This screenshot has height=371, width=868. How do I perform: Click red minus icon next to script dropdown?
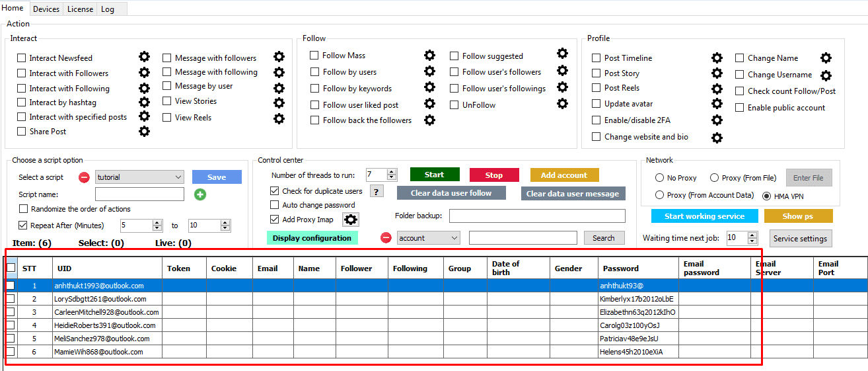pyautogui.click(x=84, y=177)
